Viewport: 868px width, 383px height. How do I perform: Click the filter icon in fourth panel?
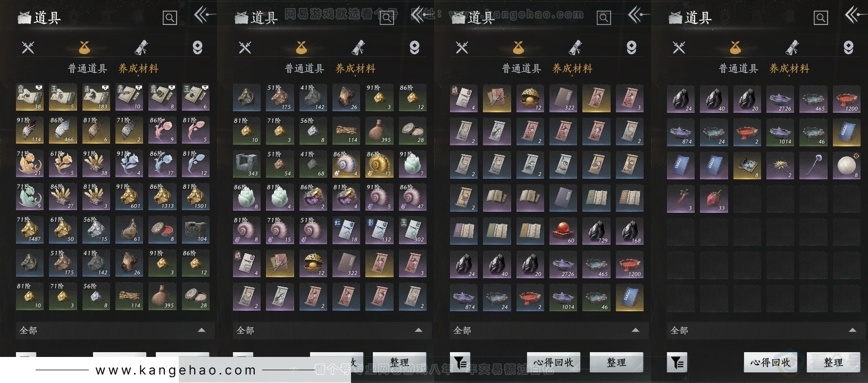tap(677, 362)
